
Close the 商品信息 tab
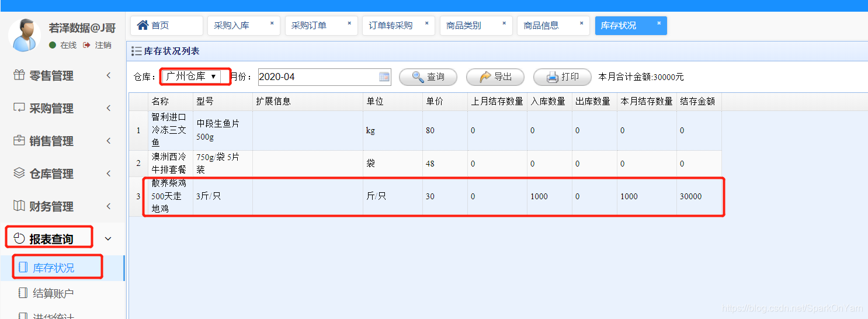click(x=581, y=23)
